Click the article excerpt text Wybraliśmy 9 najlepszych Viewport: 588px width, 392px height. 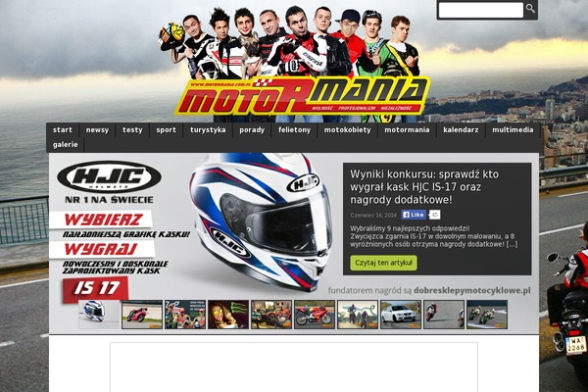click(434, 236)
